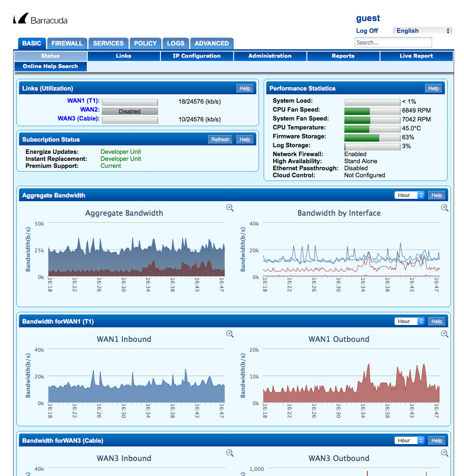Focus the Search input field
This screenshot has width=464, height=476.
pos(393,42)
